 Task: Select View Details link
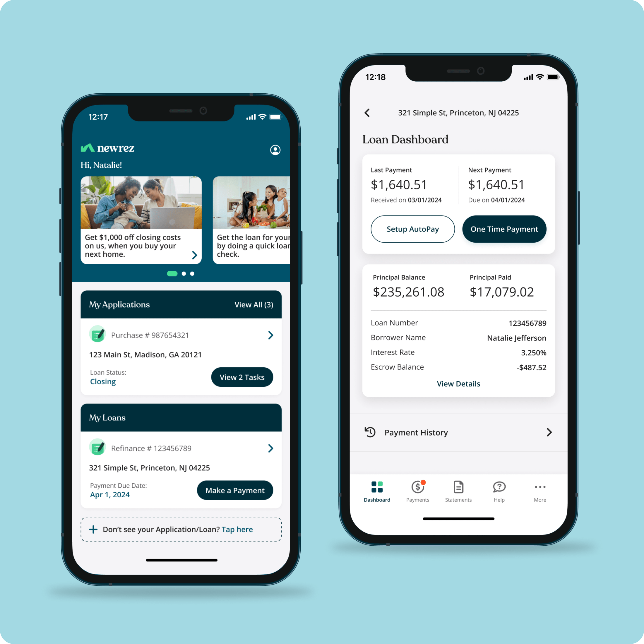pyautogui.click(x=458, y=383)
